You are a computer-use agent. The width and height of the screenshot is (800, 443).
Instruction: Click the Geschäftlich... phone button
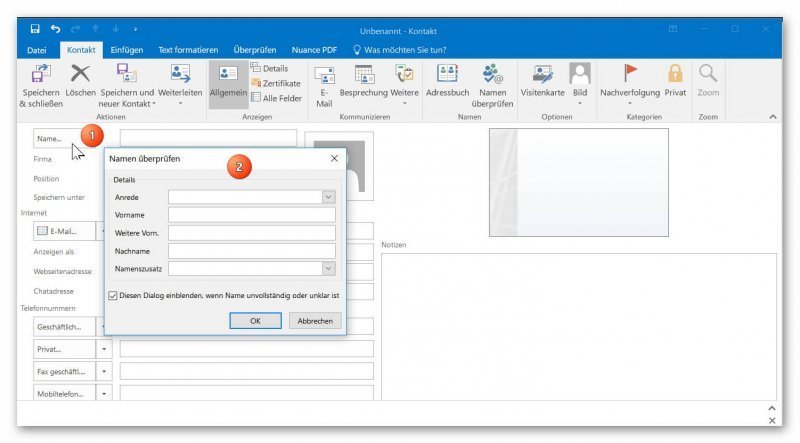coord(64,327)
